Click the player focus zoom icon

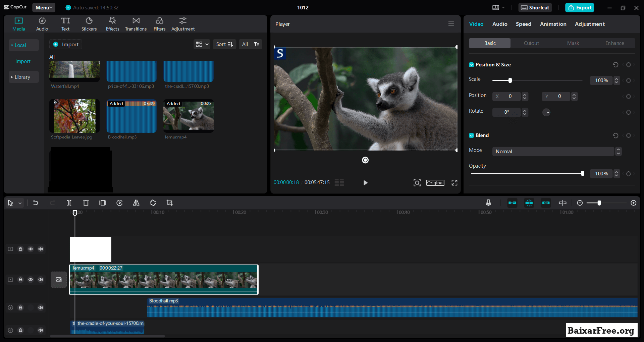(x=417, y=183)
